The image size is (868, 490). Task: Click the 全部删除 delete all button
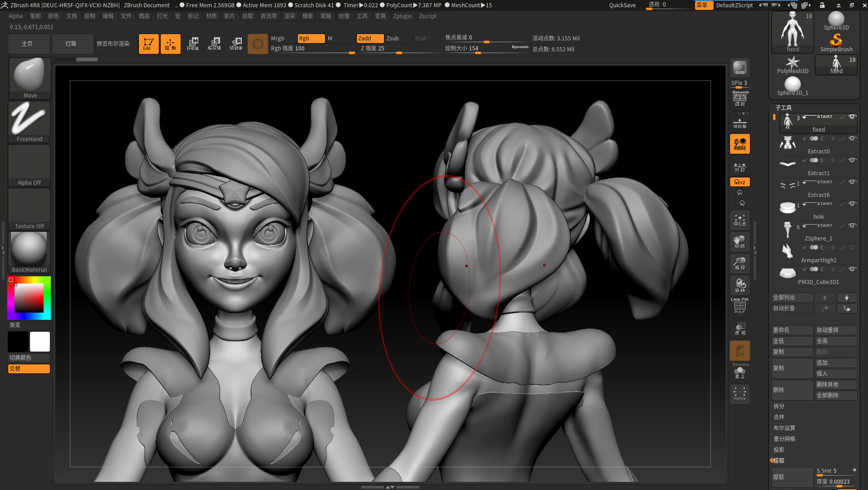[836, 395]
